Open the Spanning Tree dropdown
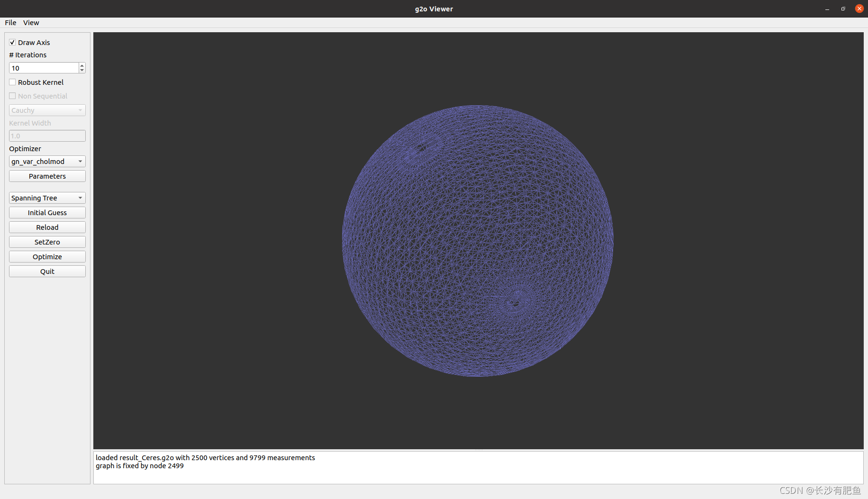 click(47, 198)
